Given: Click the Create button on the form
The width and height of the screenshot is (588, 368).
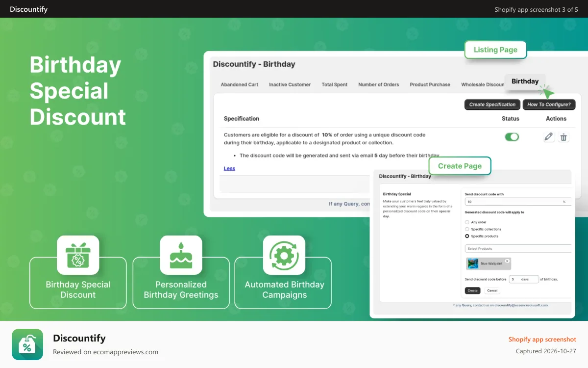Looking at the screenshot, I should point(472,290).
